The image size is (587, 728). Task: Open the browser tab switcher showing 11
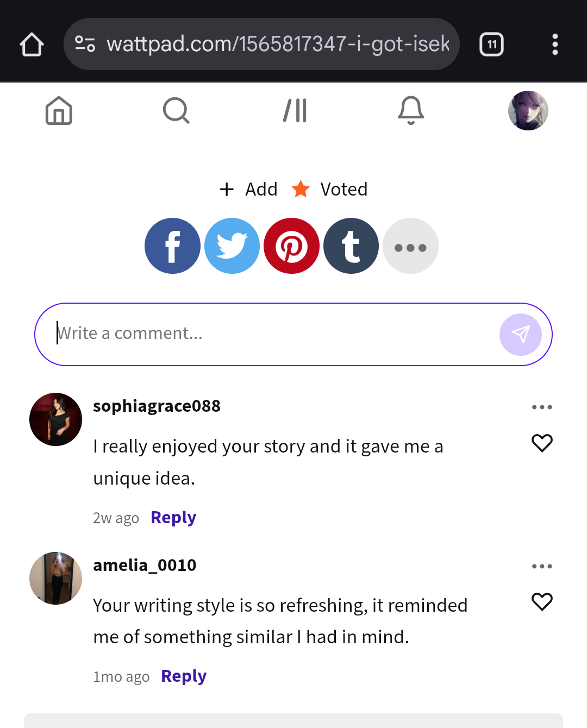click(x=491, y=45)
